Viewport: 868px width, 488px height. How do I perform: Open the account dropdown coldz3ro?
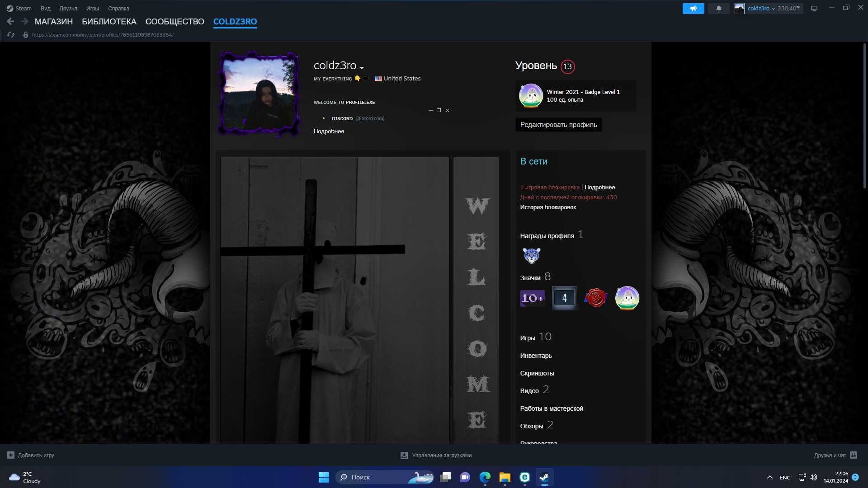(x=761, y=8)
